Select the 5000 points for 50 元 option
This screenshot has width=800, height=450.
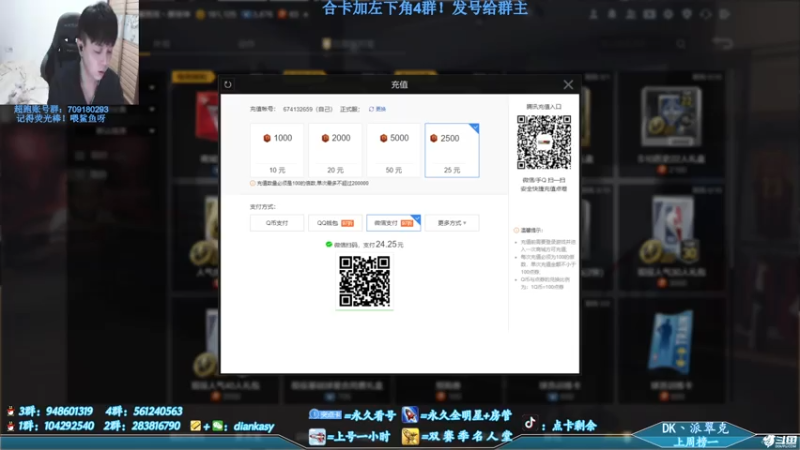click(x=393, y=150)
